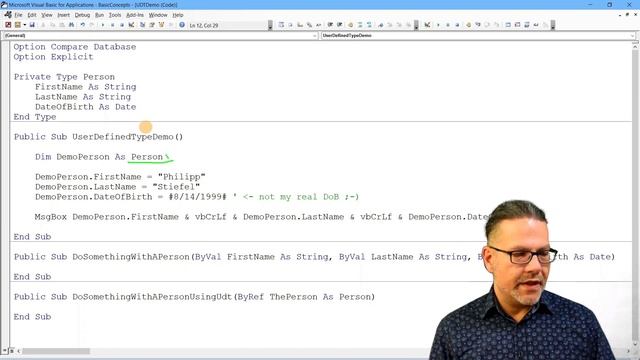This screenshot has width=640, height=360.
Task: Click the Insert Module icon
Action: click(x=18, y=25)
